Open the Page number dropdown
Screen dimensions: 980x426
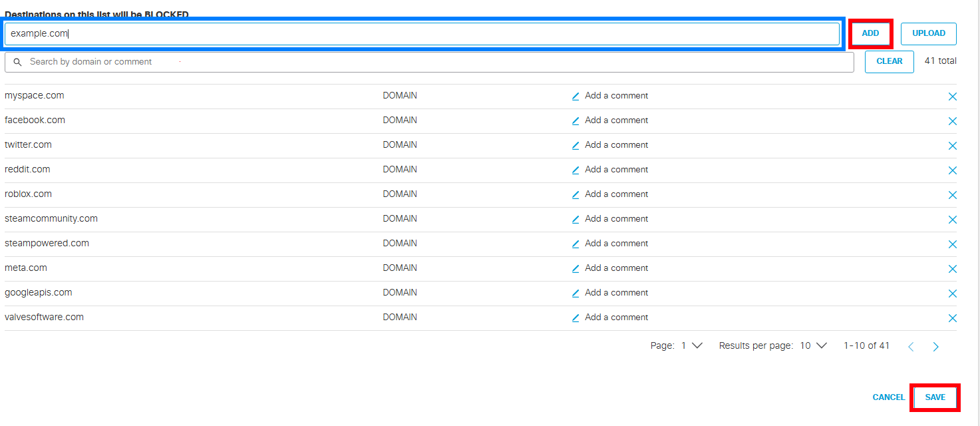pyautogui.click(x=692, y=346)
